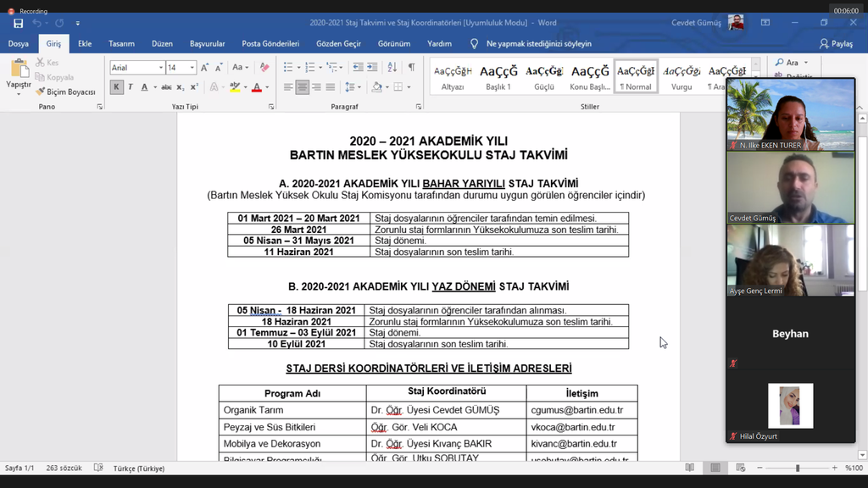Click the Sort A-Z icon
This screenshot has height=488, width=868.
point(392,68)
